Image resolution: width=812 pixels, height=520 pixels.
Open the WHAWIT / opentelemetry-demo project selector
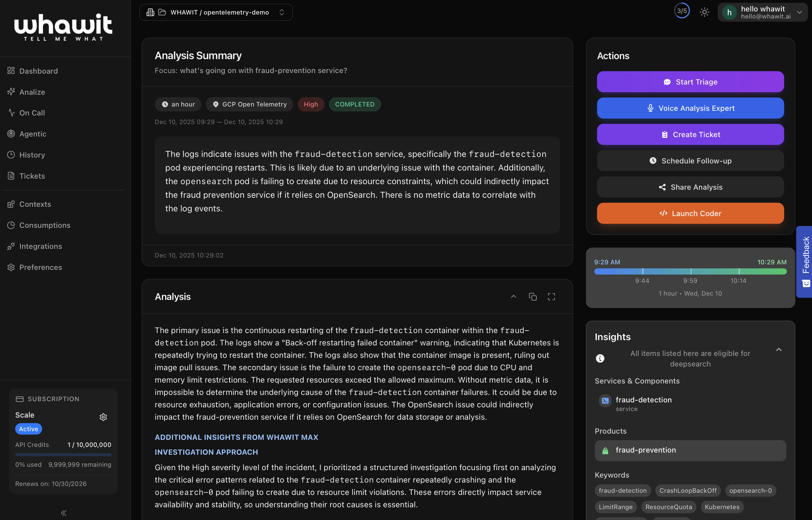point(216,12)
